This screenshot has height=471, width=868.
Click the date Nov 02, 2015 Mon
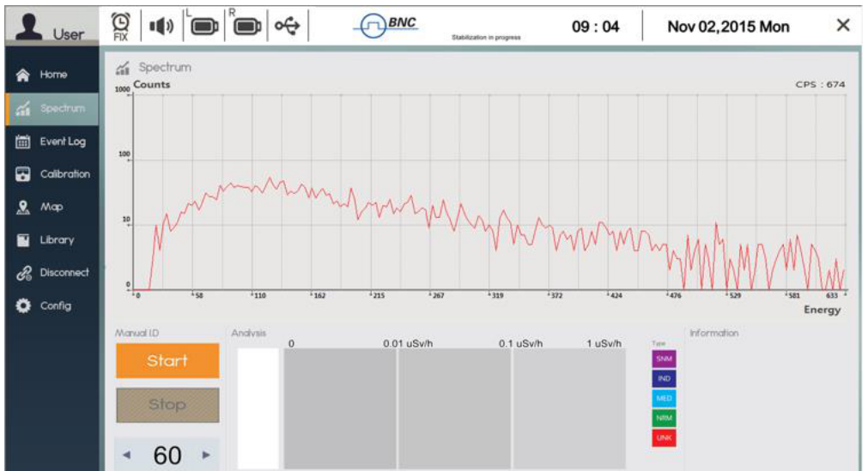point(728,27)
